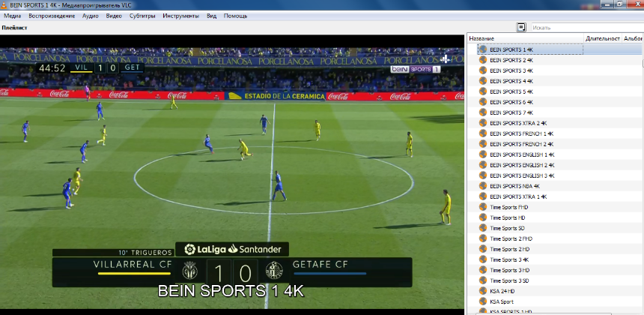644x315 pixels.
Task: Click the stream icon beside Time Sports SD
Action: click(x=483, y=228)
